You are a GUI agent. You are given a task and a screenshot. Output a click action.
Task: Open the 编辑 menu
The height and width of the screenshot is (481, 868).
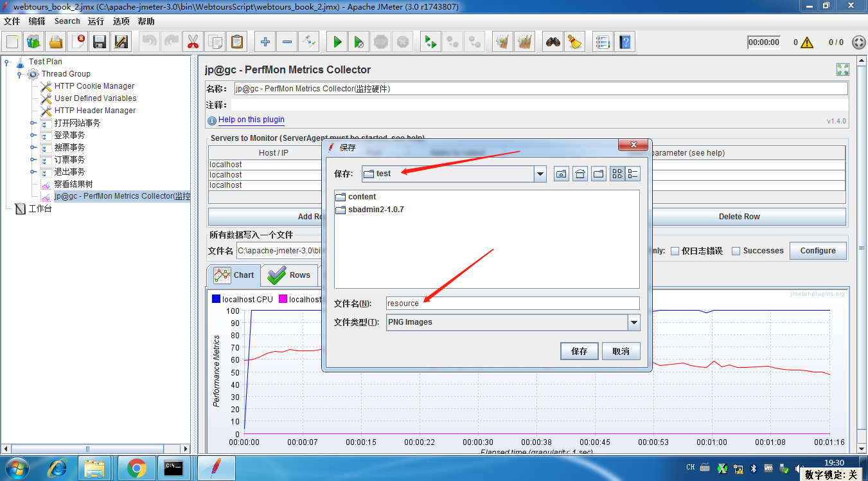click(37, 21)
